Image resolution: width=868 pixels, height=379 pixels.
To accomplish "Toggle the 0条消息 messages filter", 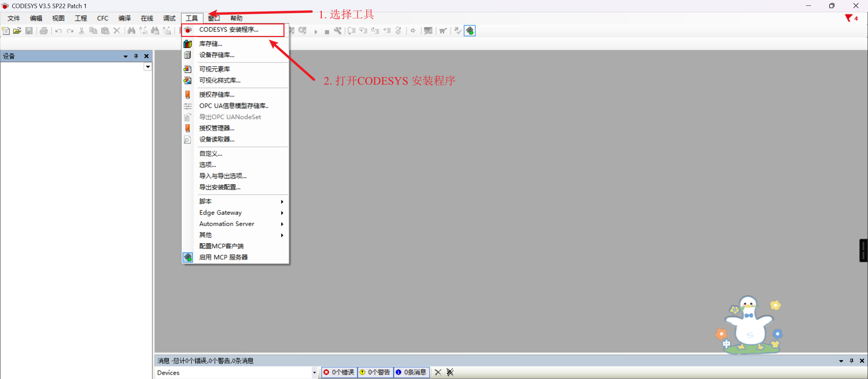I will [412, 372].
